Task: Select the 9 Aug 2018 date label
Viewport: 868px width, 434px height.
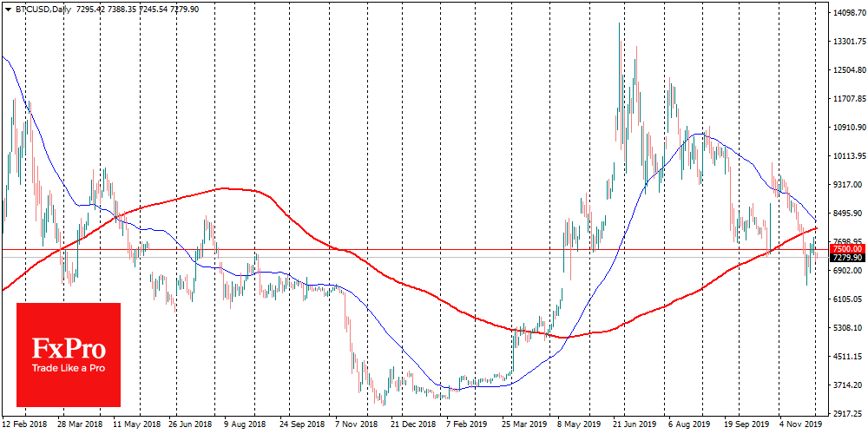Action: (x=246, y=426)
